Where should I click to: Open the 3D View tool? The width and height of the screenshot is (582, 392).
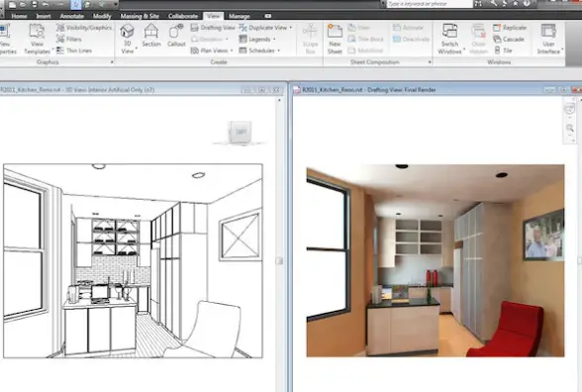[x=127, y=32]
